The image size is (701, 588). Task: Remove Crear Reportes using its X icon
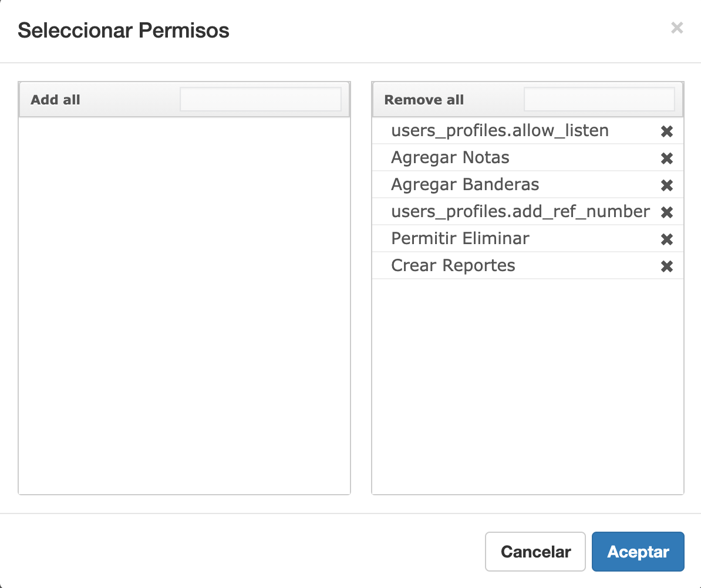pos(666,266)
